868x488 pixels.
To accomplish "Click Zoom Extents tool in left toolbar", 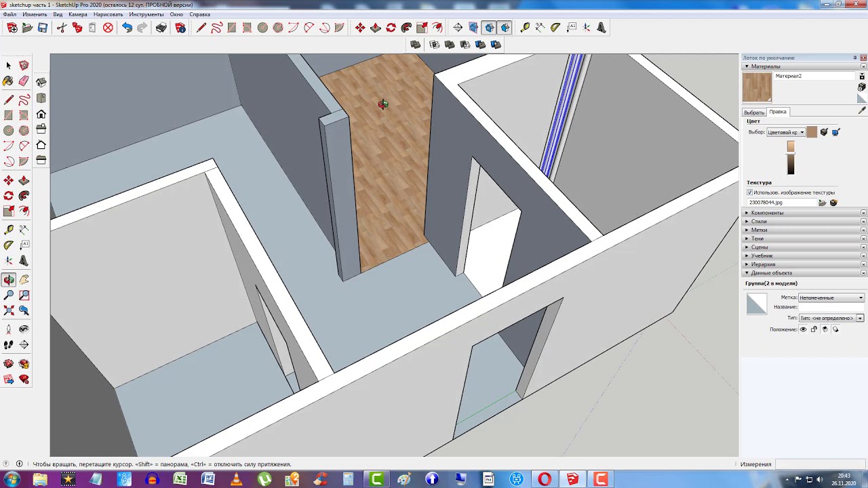I will (8, 311).
